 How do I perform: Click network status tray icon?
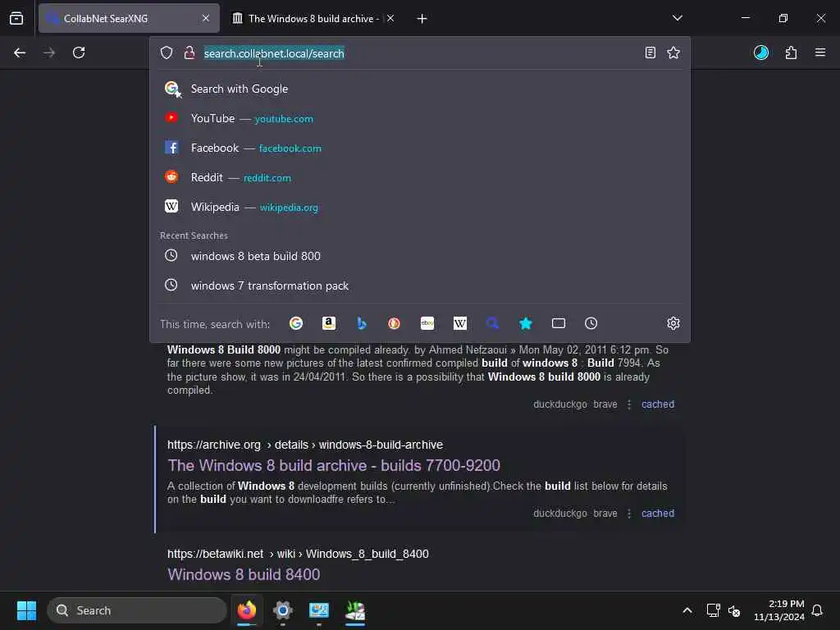pyautogui.click(x=713, y=610)
